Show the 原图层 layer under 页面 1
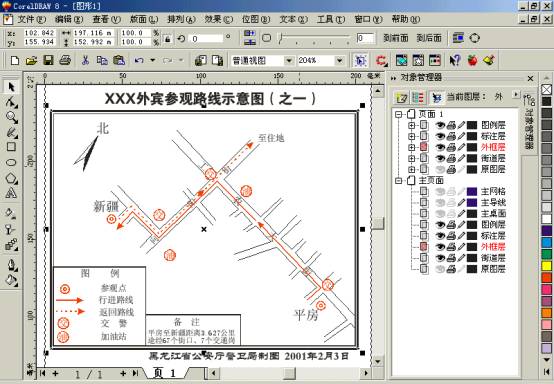This screenshot has height=384, width=554. (440, 170)
